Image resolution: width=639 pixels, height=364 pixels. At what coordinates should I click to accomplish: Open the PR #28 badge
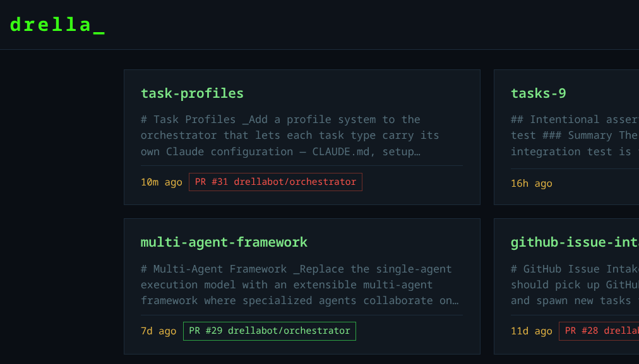[599, 331]
